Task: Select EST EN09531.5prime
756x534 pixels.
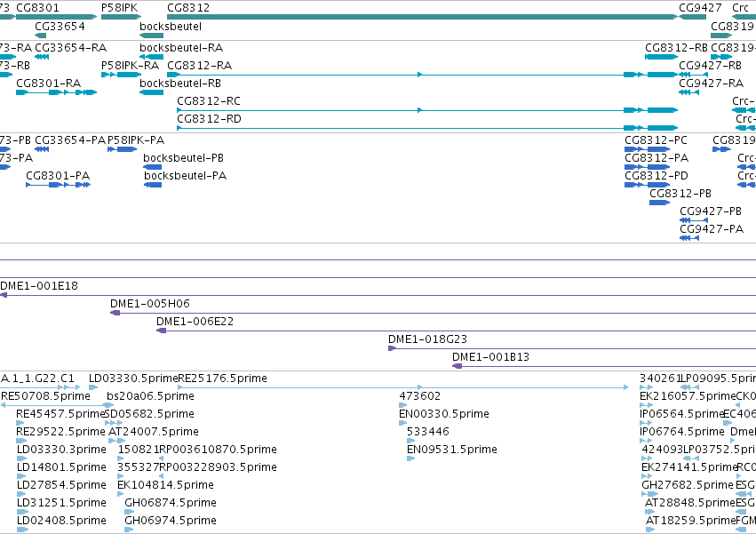Action: click(410, 458)
